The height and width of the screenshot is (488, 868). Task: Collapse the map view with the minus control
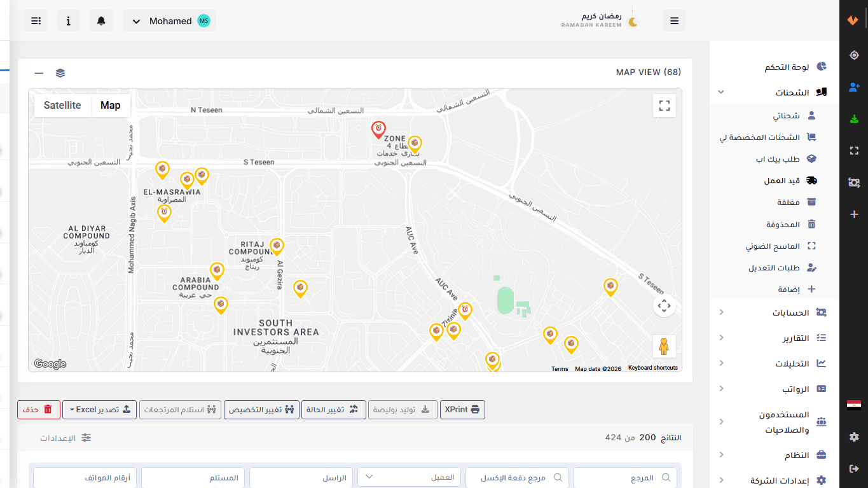39,73
